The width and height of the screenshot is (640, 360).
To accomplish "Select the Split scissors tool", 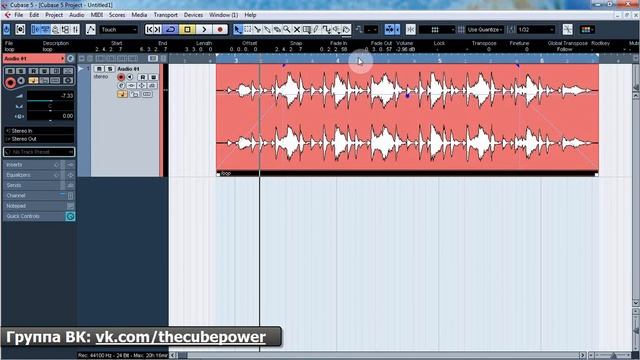I will point(258,29).
